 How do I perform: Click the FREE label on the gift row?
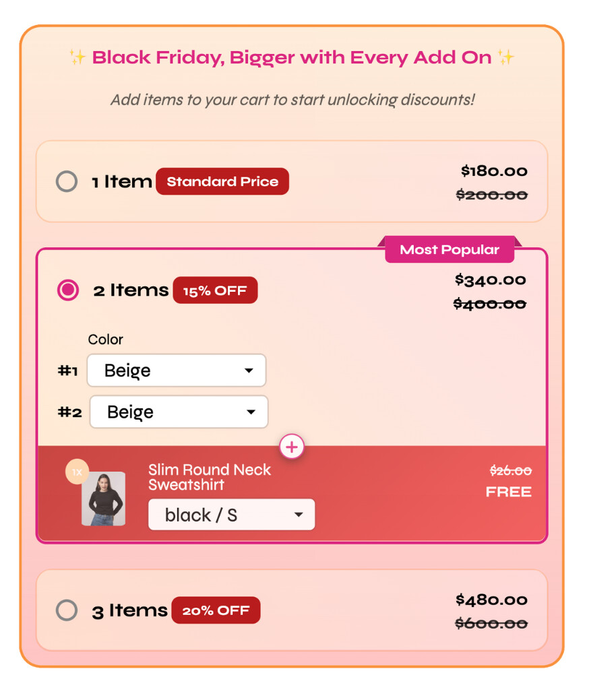point(508,492)
